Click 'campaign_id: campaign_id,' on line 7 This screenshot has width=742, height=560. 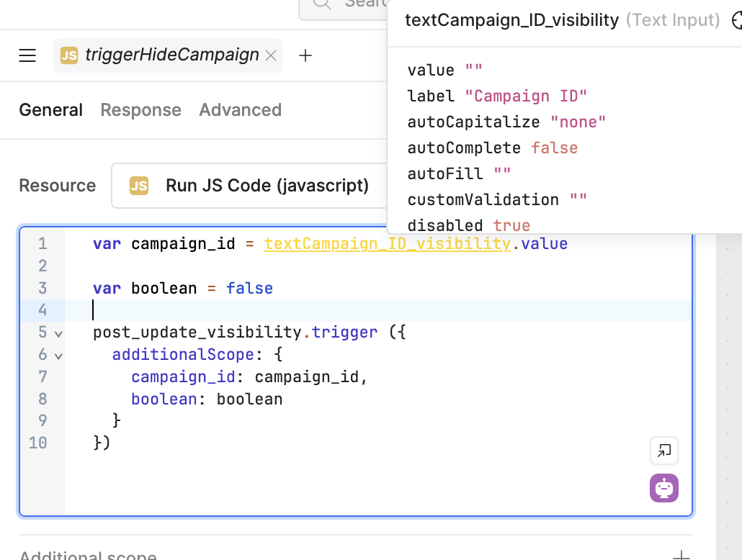point(249,377)
